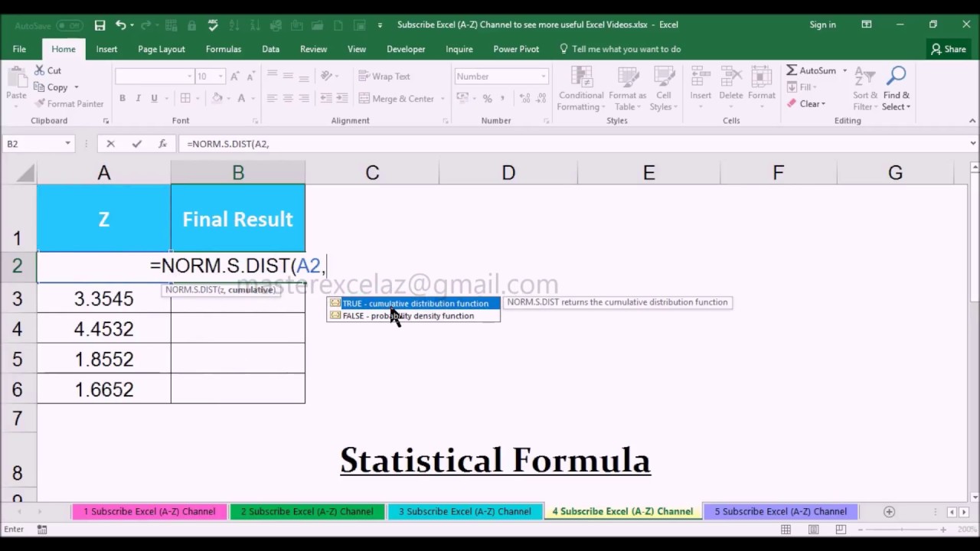Confirm formula with checkmark icon

136,144
